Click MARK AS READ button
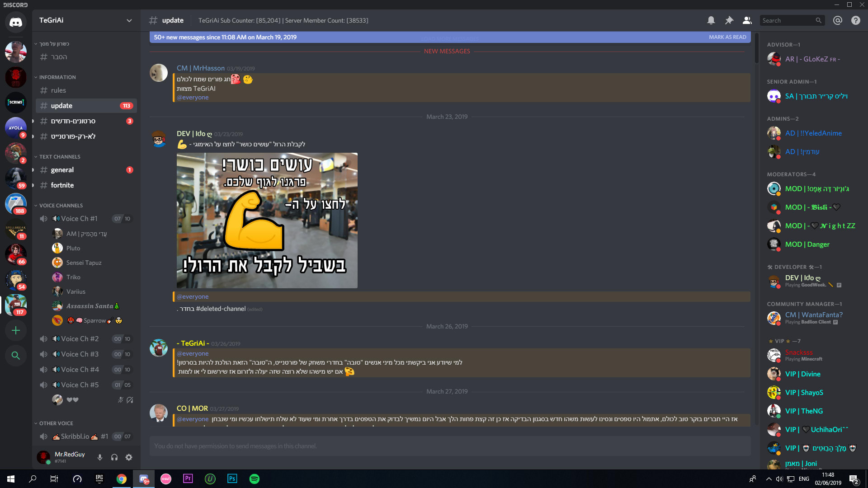Viewport: 868px width, 488px height. [x=727, y=37]
